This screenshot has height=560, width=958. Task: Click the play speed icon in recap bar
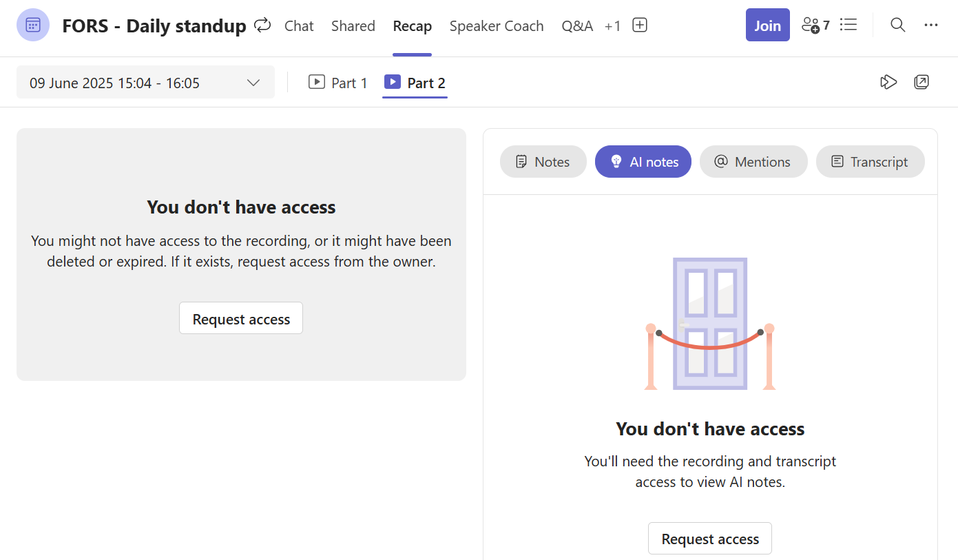click(888, 83)
